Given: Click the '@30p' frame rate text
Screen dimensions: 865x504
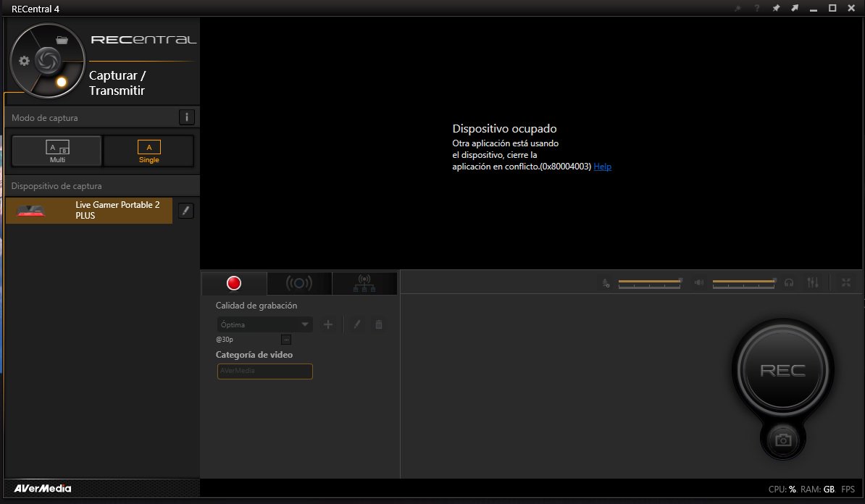Looking at the screenshot, I should 225,340.
